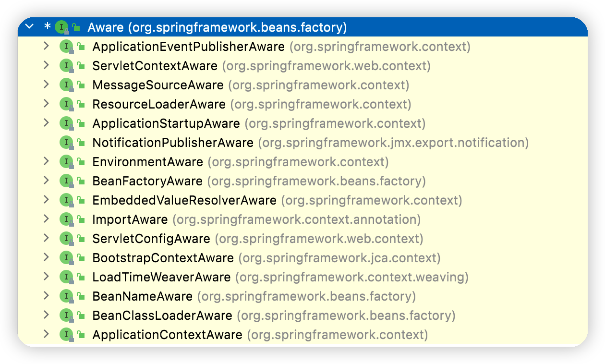Click the interface icon next to ServletContextAware
The height and width of the screenshot is (364, 605).
click(65, 66)
